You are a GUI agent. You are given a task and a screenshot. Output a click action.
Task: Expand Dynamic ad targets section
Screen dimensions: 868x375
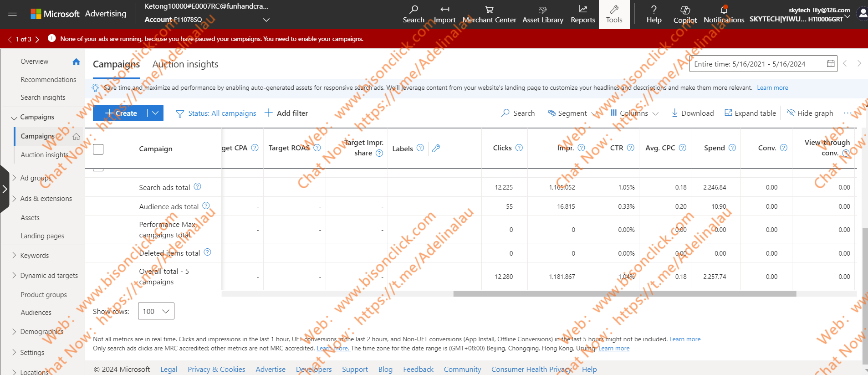(x=14, y=275)
